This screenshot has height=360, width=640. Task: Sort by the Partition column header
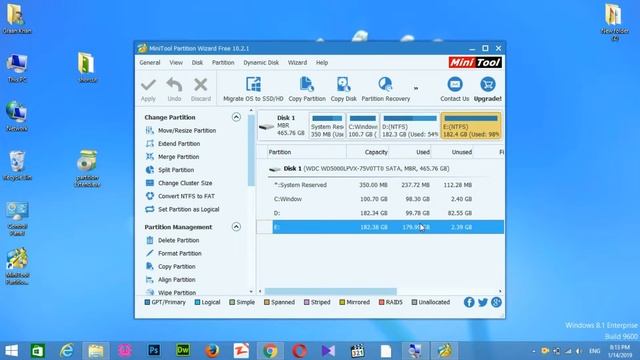tap(306, 152)
